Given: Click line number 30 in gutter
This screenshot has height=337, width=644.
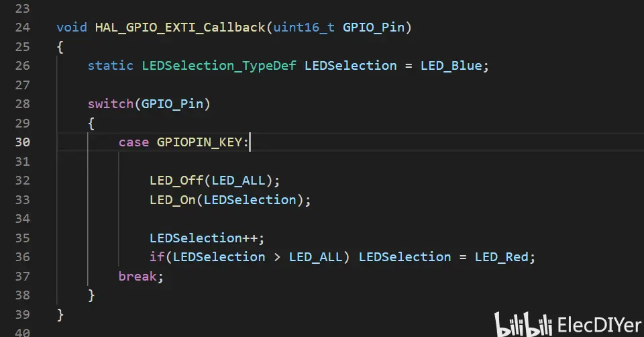Looking at the screenshot, I should tap(22, 142).
